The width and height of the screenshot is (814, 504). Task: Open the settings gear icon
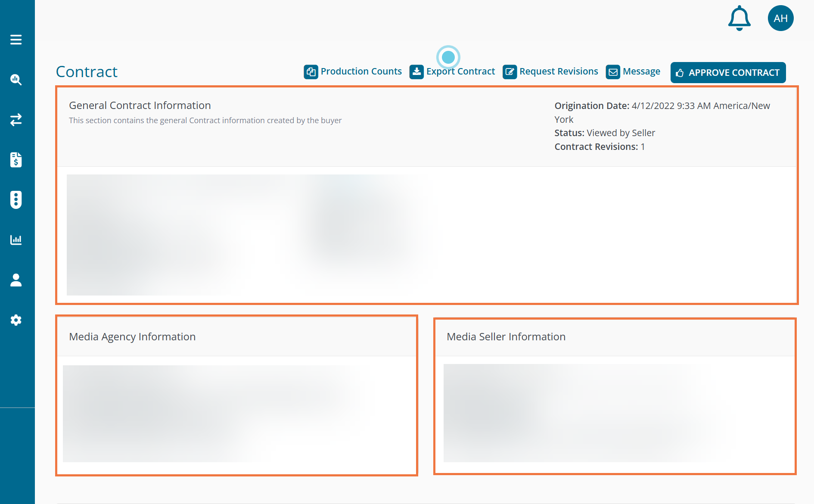[x=16, y=320]
